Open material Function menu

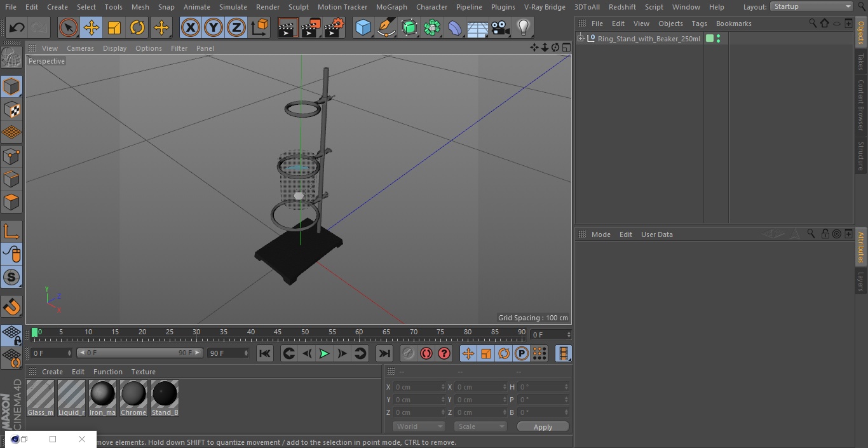coord(108,372)
